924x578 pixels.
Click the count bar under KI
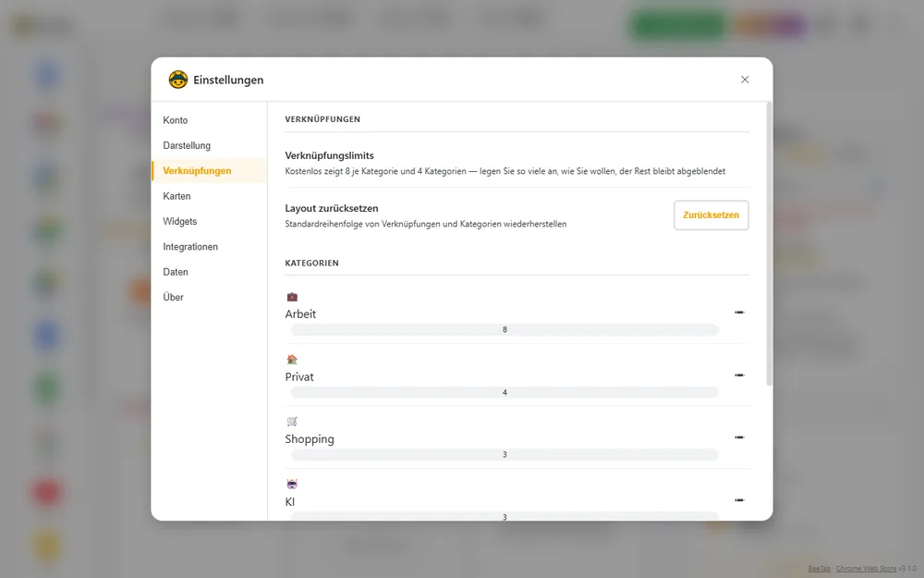505,517
